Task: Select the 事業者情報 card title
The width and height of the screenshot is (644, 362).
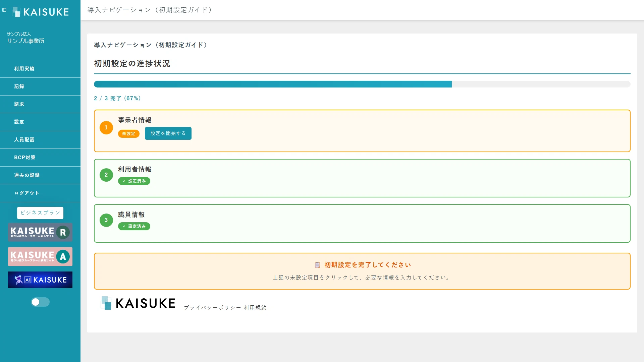Action: pos(135,120)
